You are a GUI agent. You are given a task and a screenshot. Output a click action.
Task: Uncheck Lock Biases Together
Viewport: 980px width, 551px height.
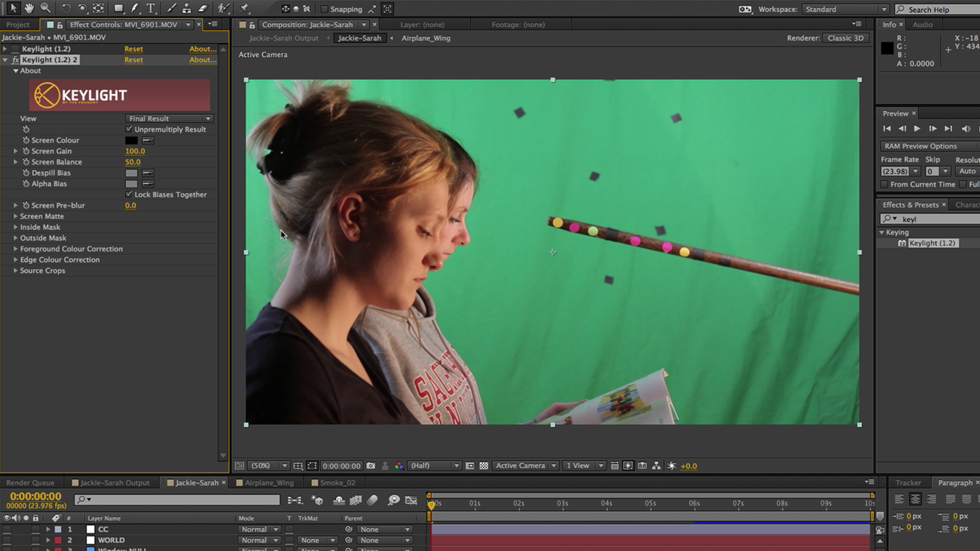(x=129, y=194)
